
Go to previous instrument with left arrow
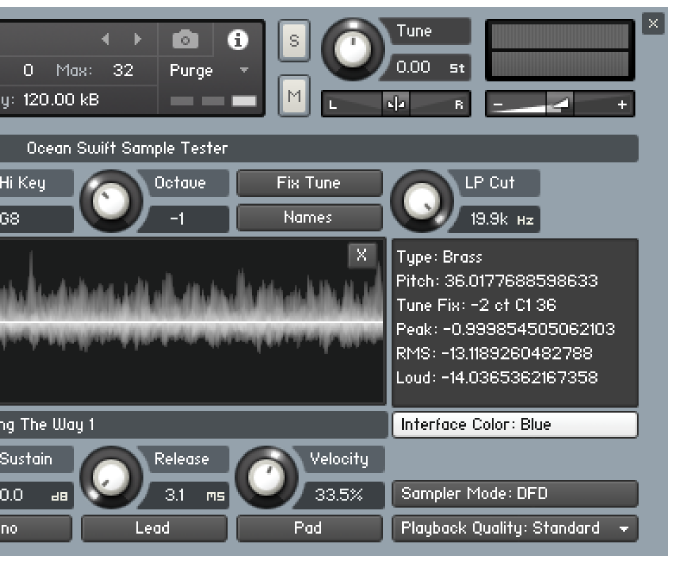(x=107, y=40)
